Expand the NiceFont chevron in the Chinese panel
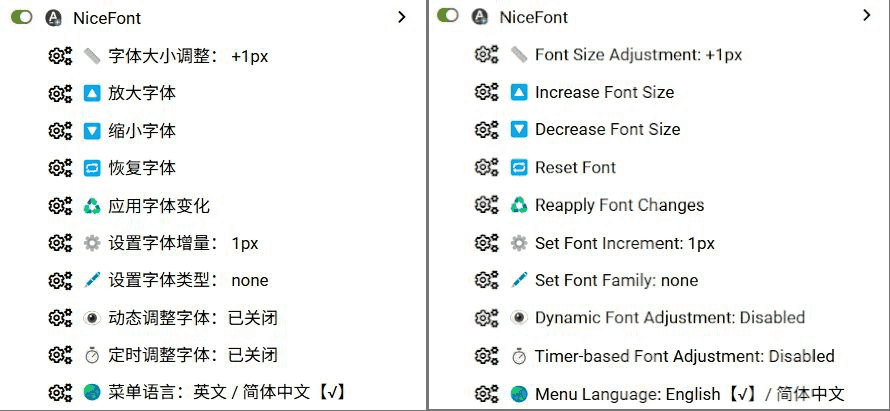This screenshot has height=411, width=890. 401,17
